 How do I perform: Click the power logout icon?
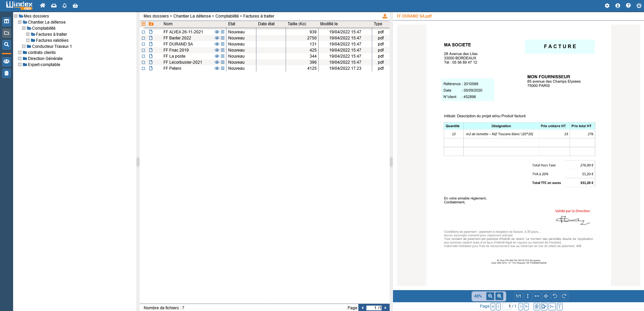(x=639, y=5)
